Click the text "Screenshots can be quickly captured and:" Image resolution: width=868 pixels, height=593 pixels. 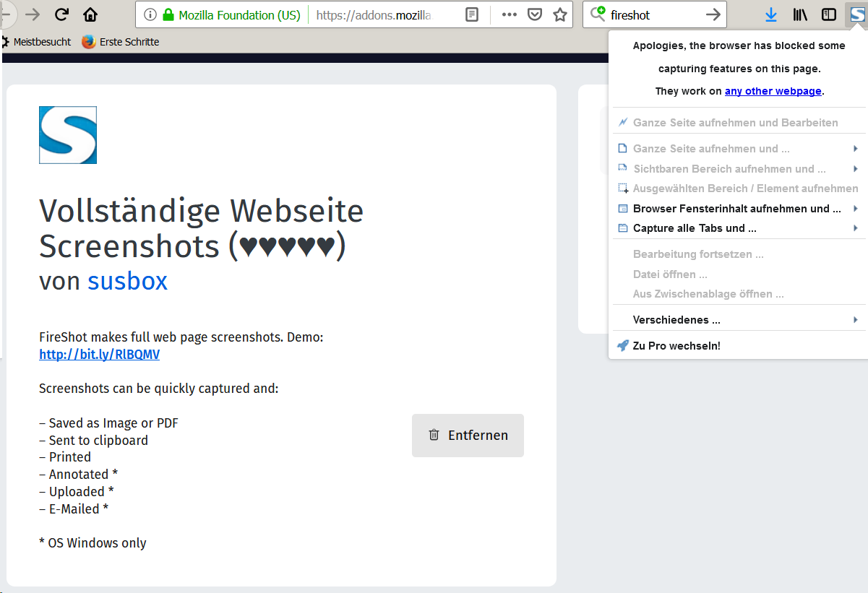(159, 389)
